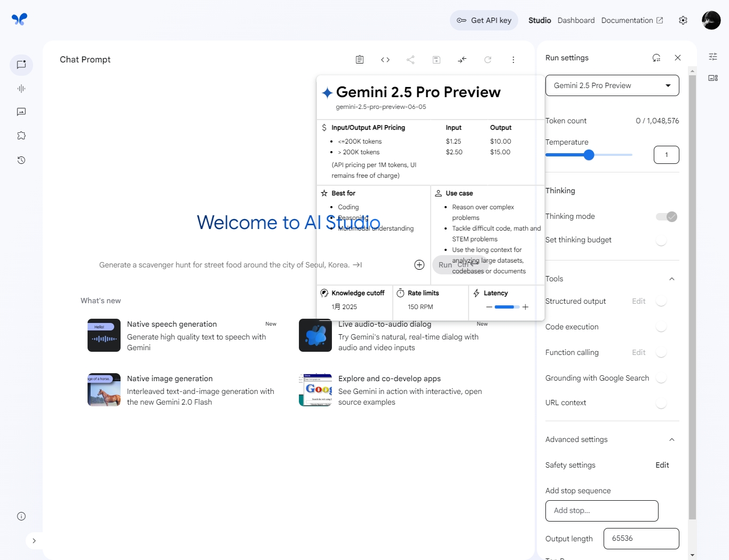Click Edit next to Function calling
Image resolution: width=729 pixels, height=560 pixels.
(x=639, y=352)
